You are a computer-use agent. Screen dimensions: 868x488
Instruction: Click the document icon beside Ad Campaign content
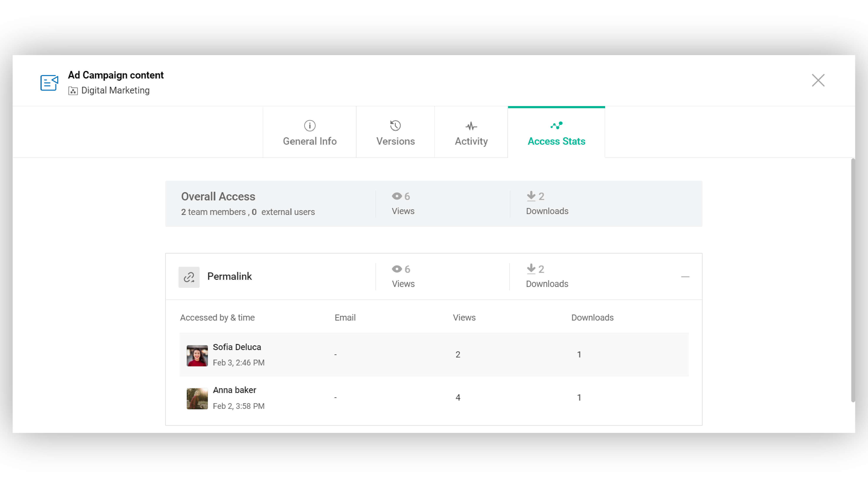pos(49,82)
